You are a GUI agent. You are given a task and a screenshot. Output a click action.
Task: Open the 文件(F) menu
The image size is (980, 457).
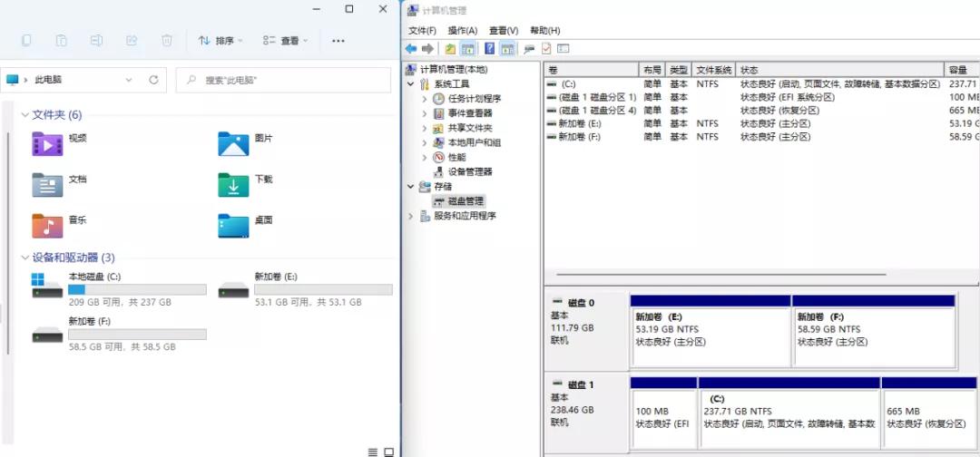[x=423, y=30]
